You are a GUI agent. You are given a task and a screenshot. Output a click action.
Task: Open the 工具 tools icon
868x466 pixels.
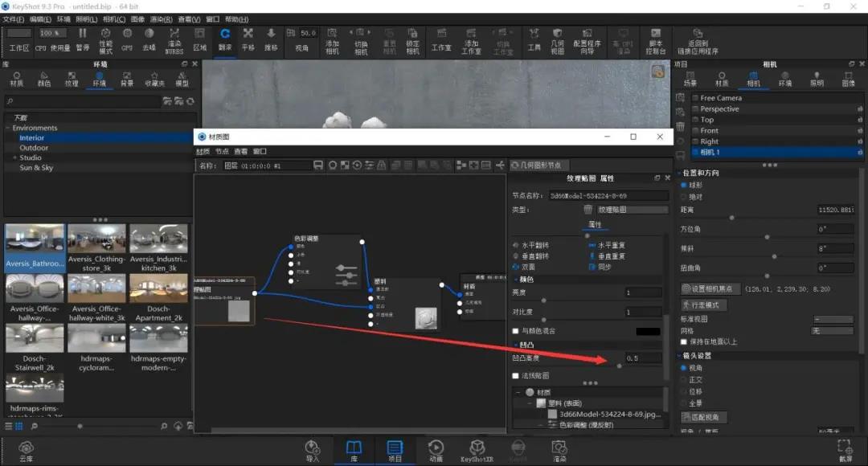(534, 34)
